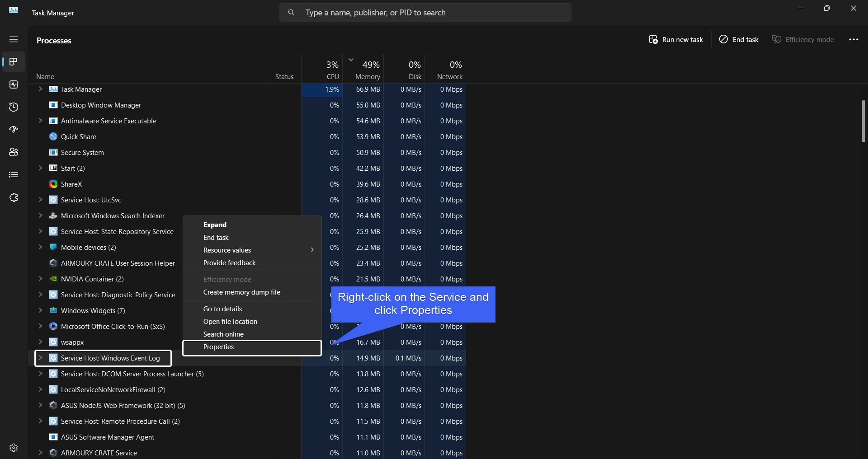The height and width of the screenshot is (459, 868).
Task: Open Properties from the context menu
Action: tap(219, 347)
